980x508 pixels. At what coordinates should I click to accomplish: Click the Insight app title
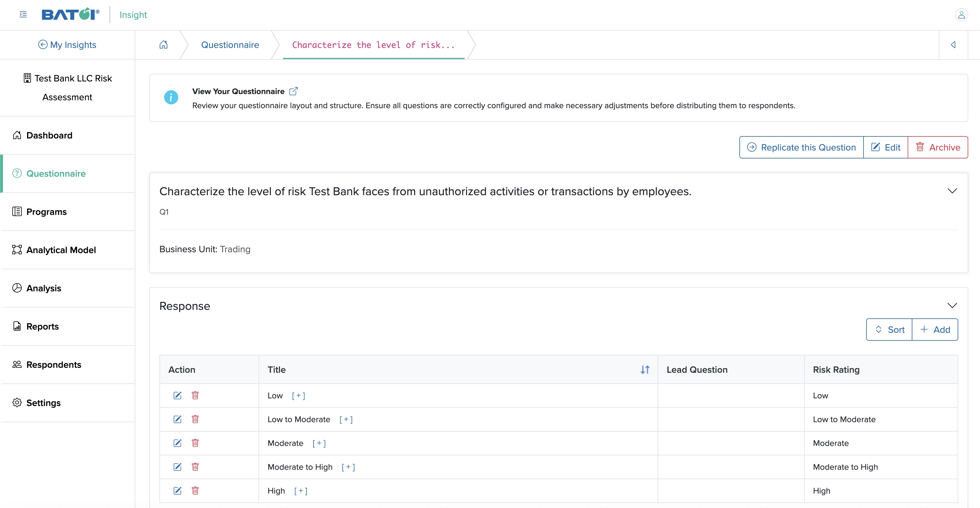(x=133, y=15)
